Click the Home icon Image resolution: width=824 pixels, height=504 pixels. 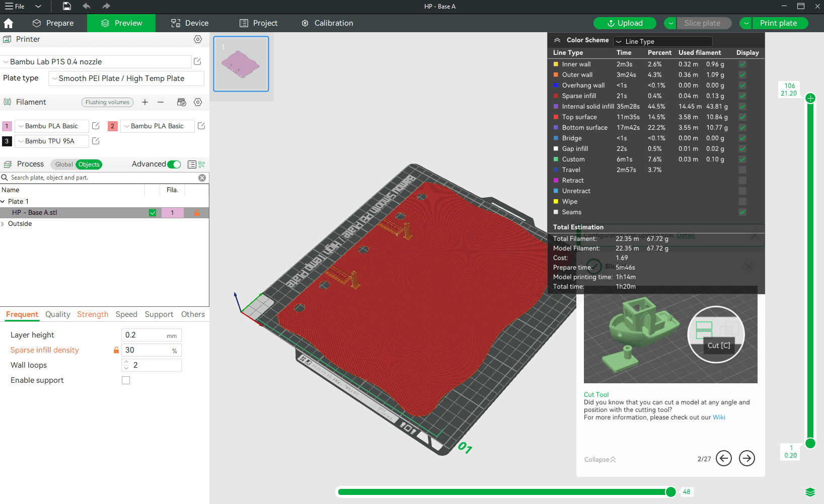[8, 23]
